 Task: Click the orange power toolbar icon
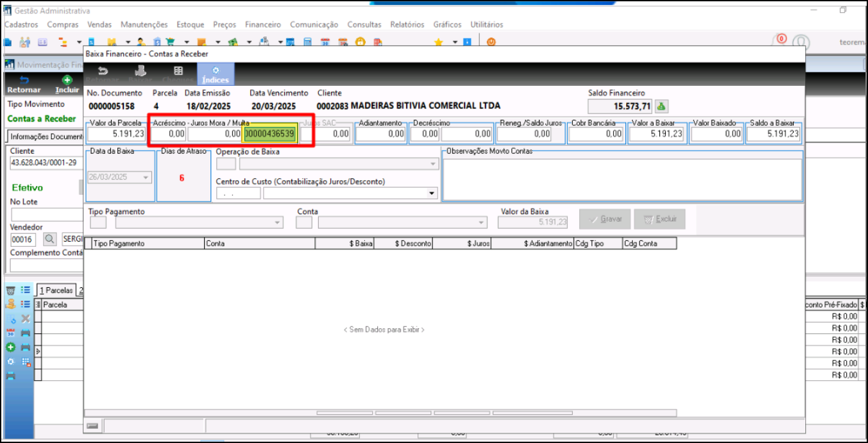click(491, 42)
